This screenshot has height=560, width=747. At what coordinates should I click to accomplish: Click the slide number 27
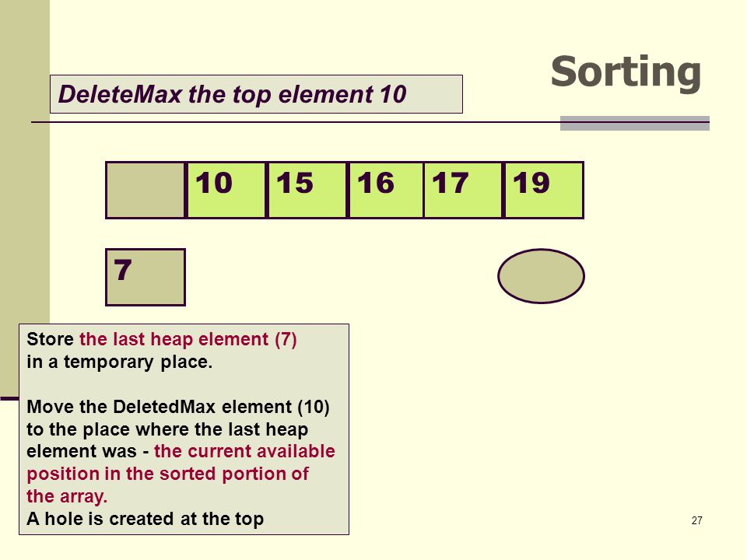tap(696, 520)
